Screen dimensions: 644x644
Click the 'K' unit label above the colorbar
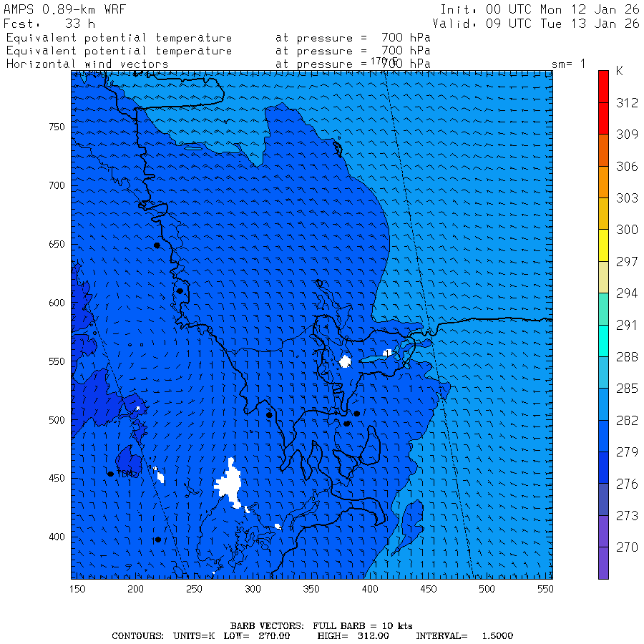620,71
